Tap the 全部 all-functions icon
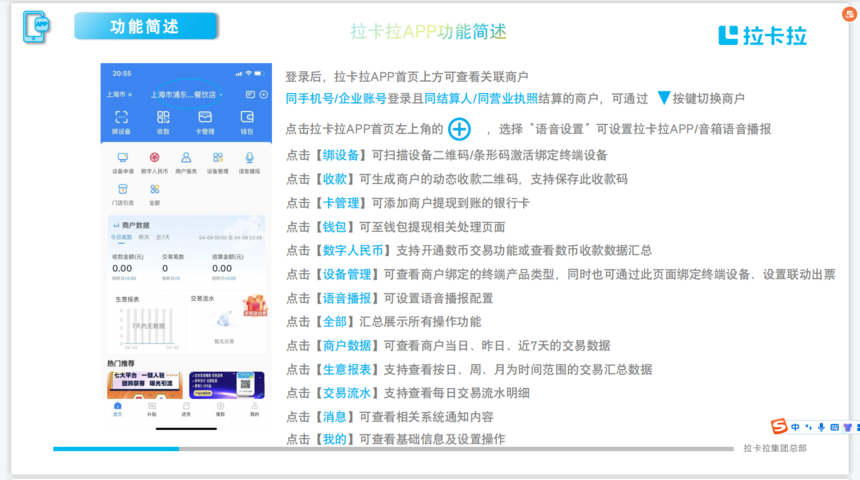The height and width of the screenshot is (480, 860). pyautogui.click(x=155, y=189)
